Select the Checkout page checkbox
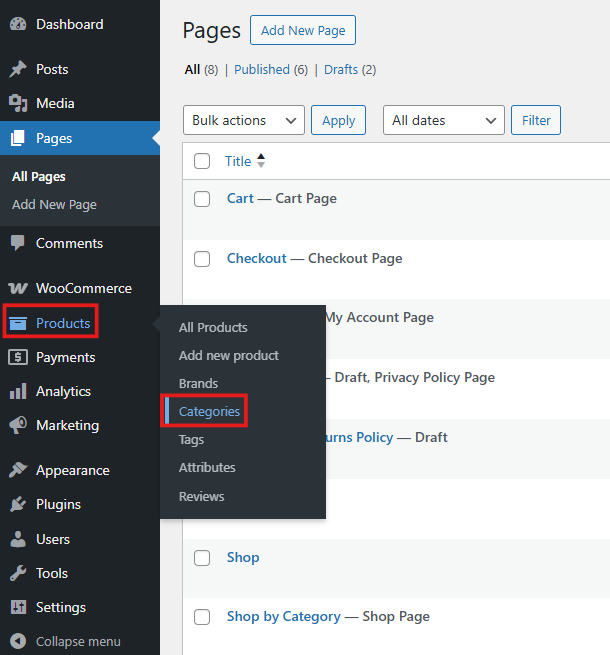Image resolution: width=610 pixels, height=655 pixels. click(x=202, y=259)
